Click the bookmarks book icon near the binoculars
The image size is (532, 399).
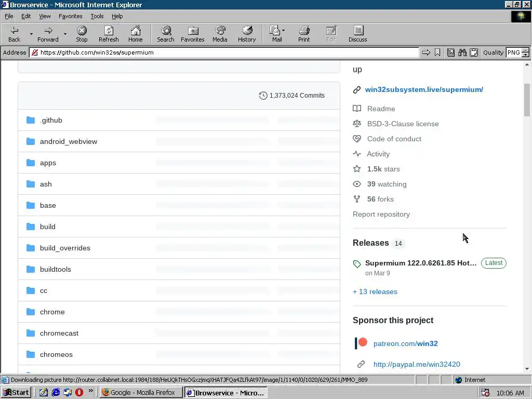click(x=451, y=52)
